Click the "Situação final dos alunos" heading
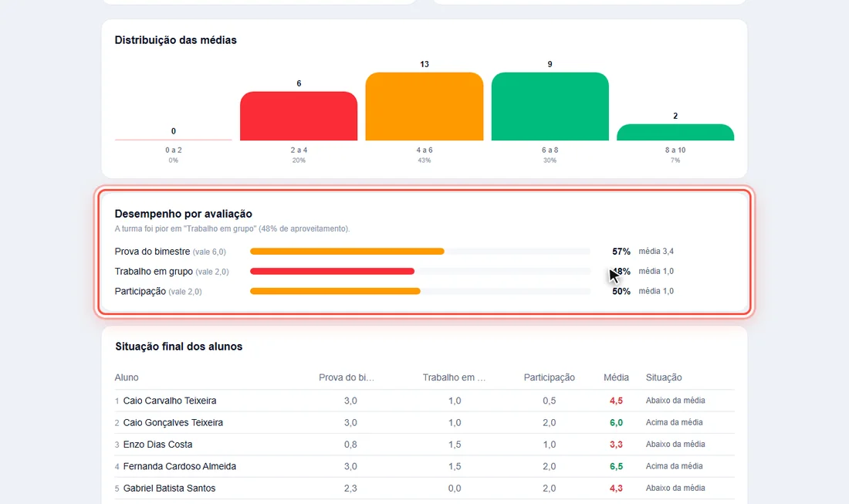 179,347
